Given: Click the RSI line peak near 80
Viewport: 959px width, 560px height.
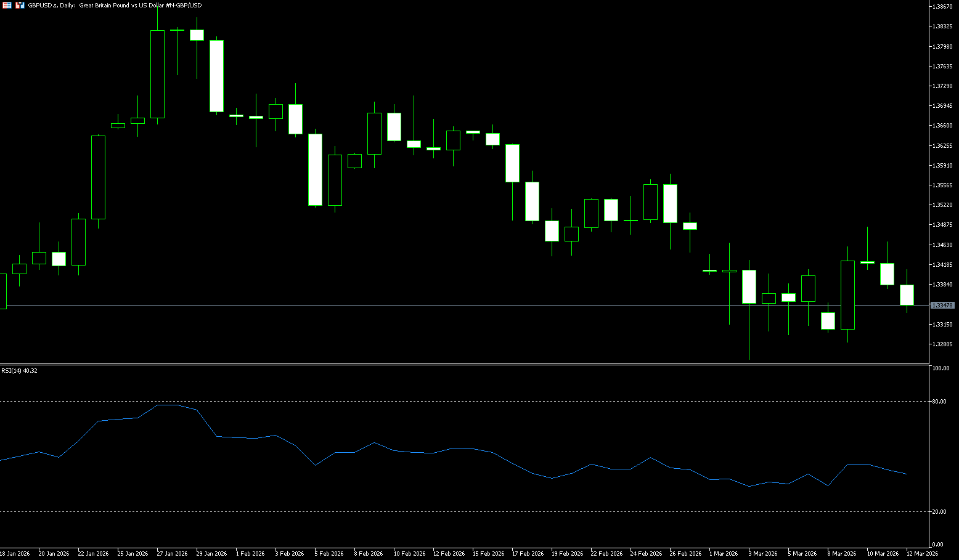Looking at the screenshot, I should click(x=168, y=405).
